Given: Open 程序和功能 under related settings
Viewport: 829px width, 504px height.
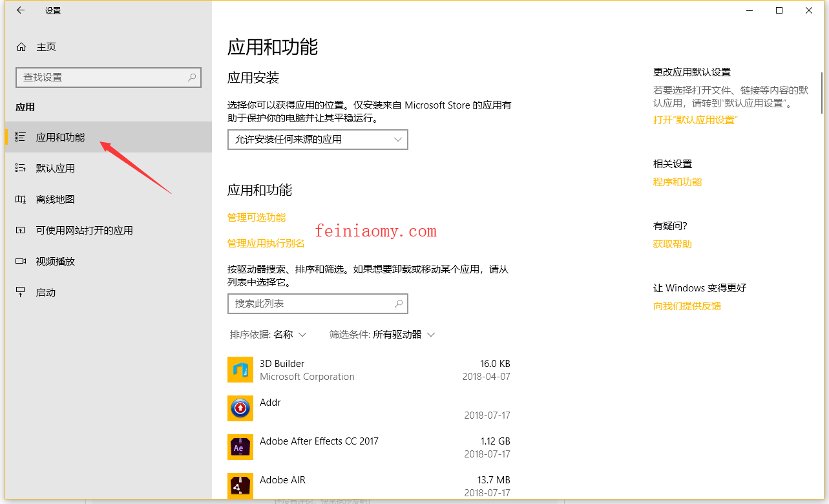Looking at the screenshot, I should pos(677,182).
